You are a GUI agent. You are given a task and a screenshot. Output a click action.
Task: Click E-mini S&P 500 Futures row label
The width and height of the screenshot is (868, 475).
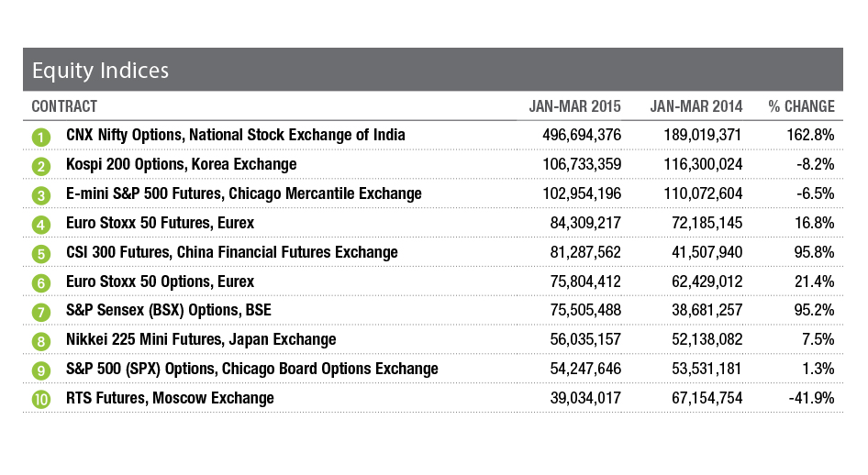coord(244,194)
